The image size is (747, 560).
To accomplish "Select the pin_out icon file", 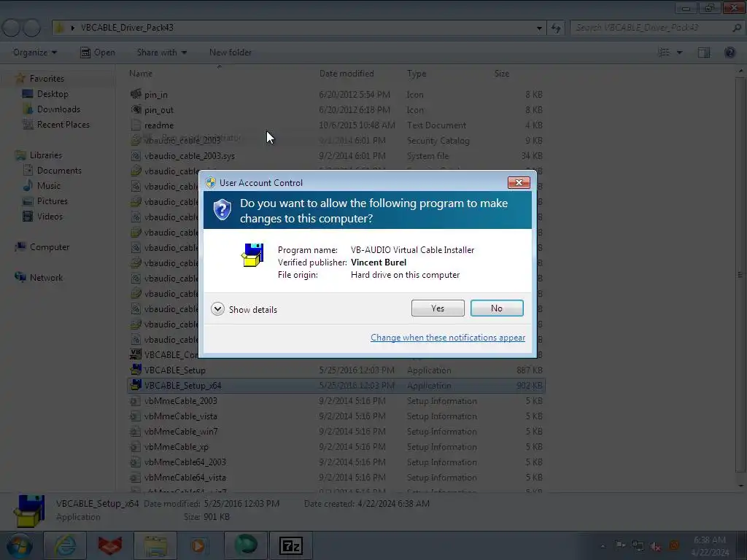I will point(336,110).
